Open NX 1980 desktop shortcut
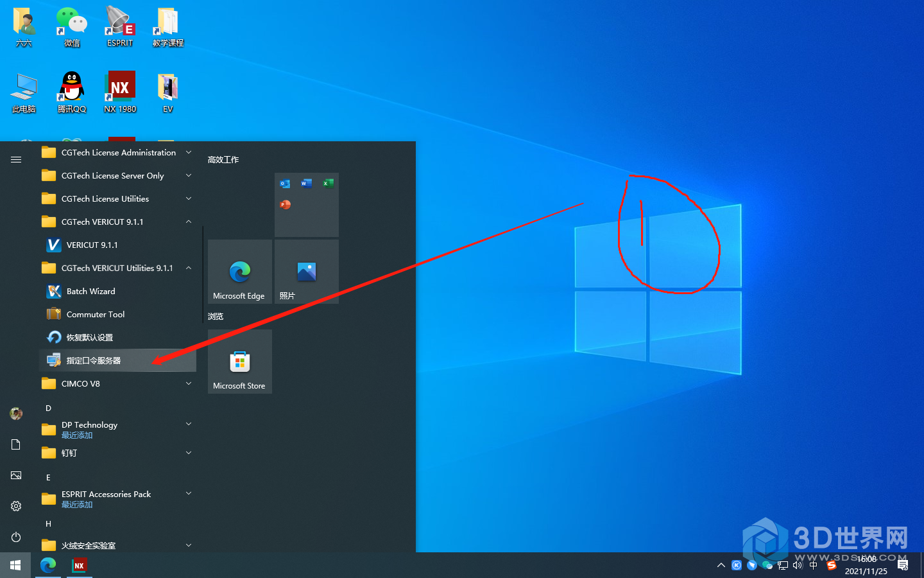 click(120, 92)
